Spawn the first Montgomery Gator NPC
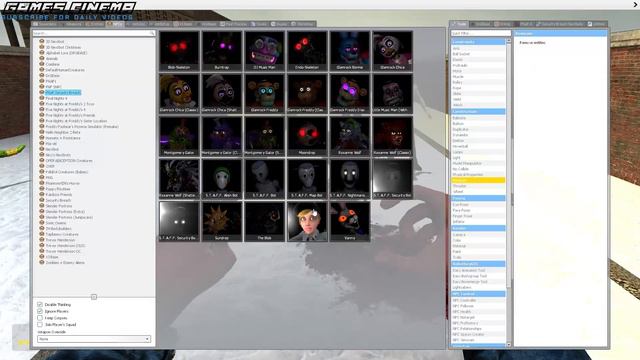Screen dimensions: 640x360 179,136
